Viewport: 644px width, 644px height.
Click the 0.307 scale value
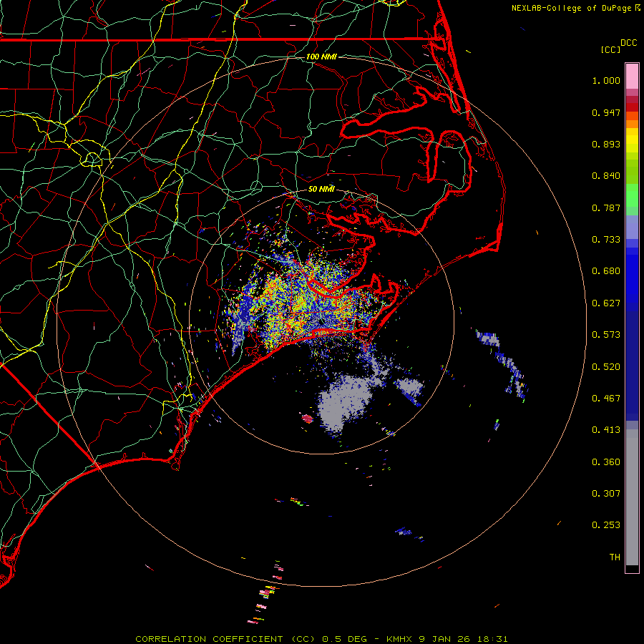[606, 494]
